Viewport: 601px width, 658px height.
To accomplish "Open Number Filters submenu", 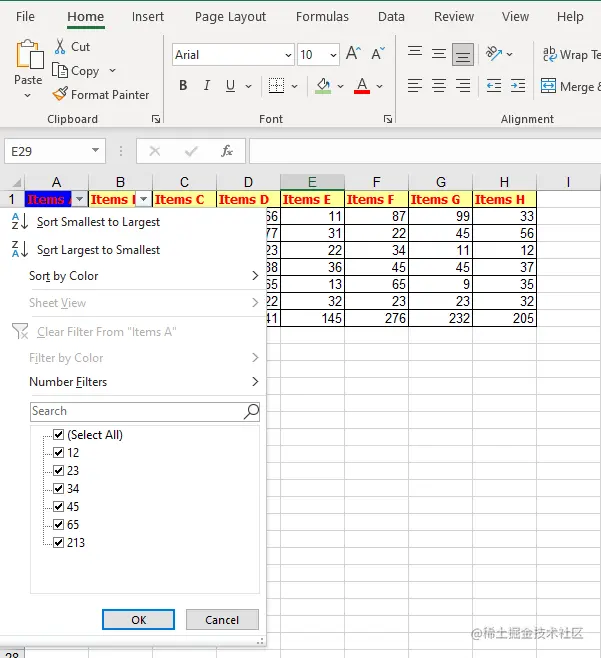I will (133, 381).
